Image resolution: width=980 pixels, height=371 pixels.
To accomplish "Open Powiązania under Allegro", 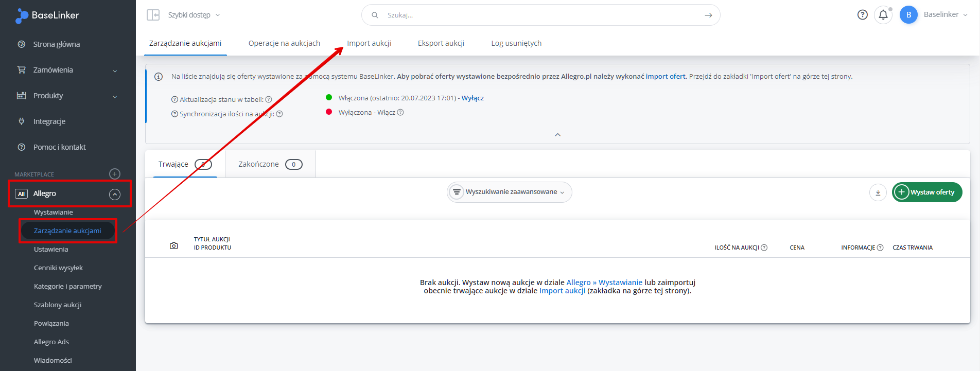I will click(51, 323).
